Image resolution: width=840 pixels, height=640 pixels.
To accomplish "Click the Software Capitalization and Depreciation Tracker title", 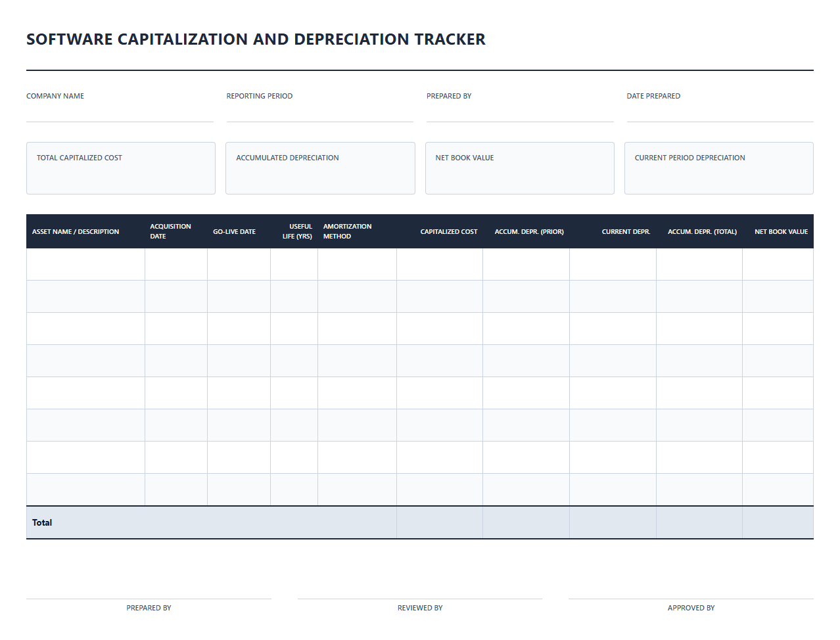I will click(256, 39).
